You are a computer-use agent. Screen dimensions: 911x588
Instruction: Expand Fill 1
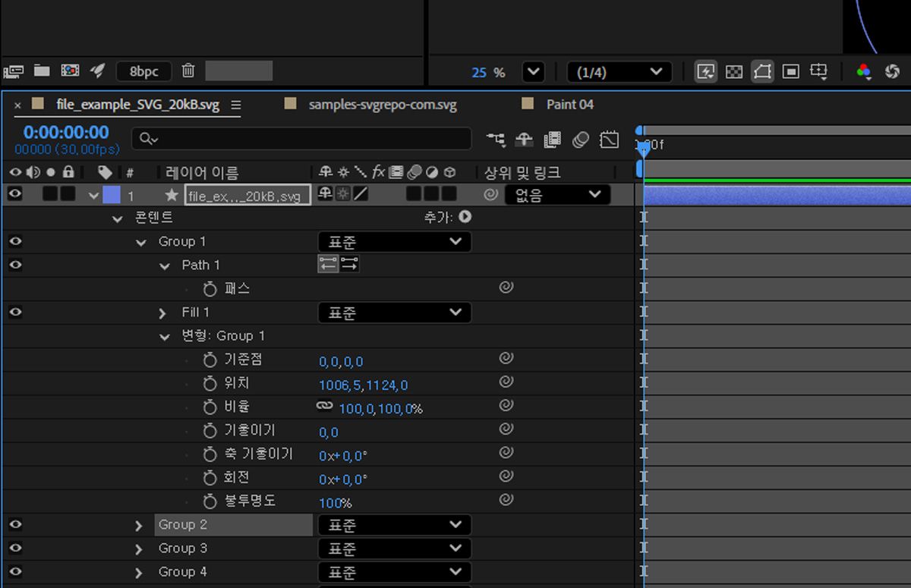(x=162, y=313)
